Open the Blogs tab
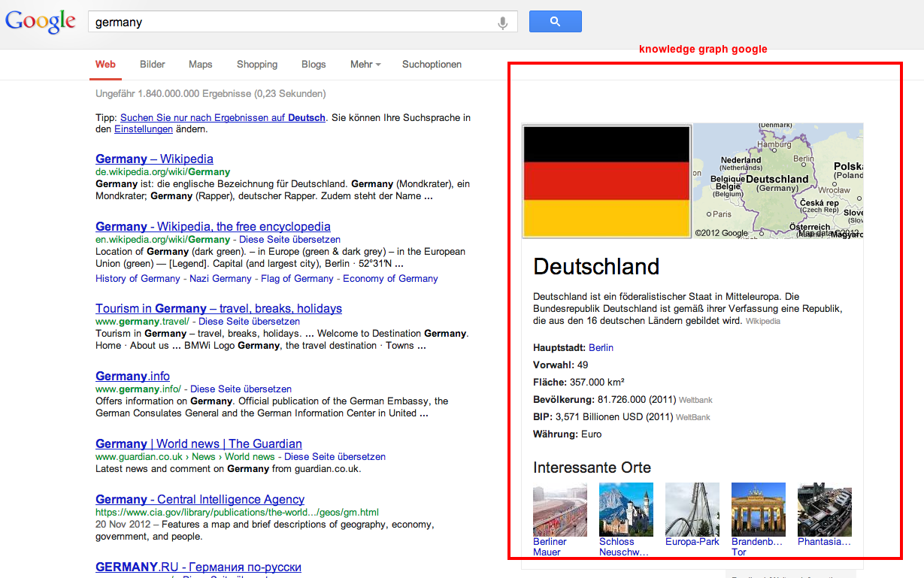924x578 pixels. (x=314, y=65)
